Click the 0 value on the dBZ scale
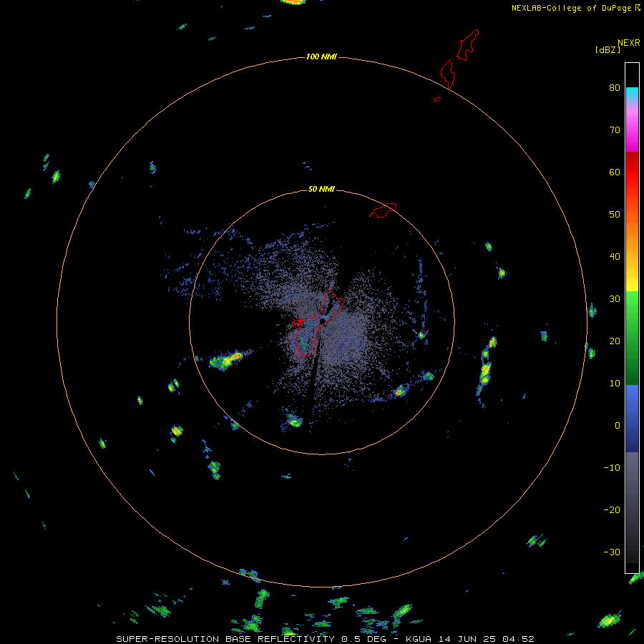Image resolution: width=644 pixels, height=644 pixels. 618,426
